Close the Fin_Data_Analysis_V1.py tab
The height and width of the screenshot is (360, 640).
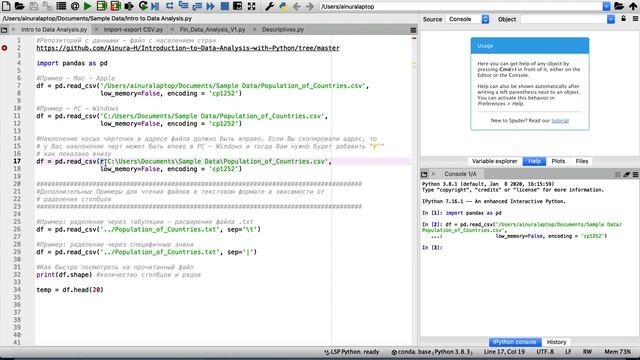(x=172, y=30)
